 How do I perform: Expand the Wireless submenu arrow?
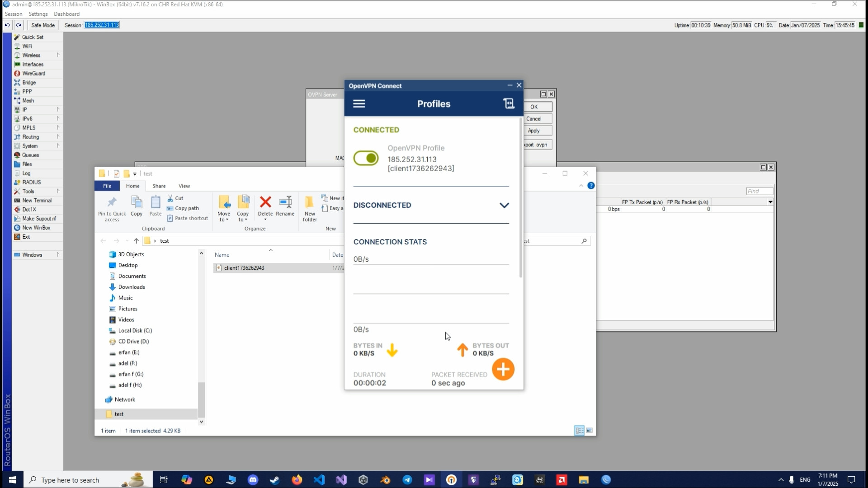[x=58, y=55]
